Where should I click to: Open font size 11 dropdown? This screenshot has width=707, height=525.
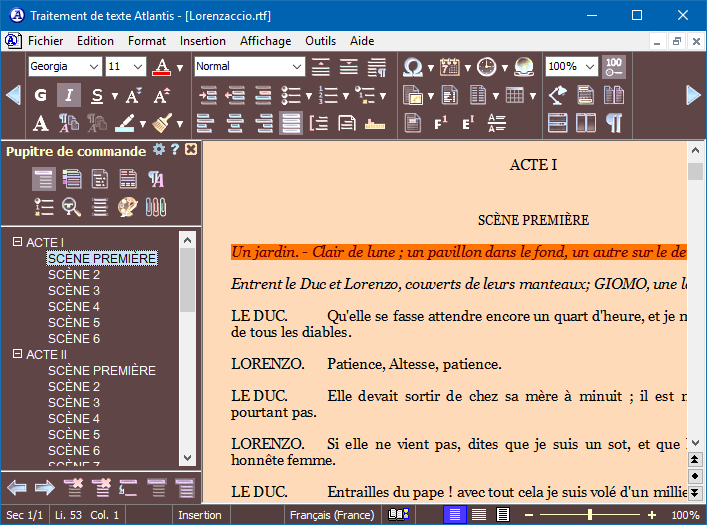click(x=138, y=67)
